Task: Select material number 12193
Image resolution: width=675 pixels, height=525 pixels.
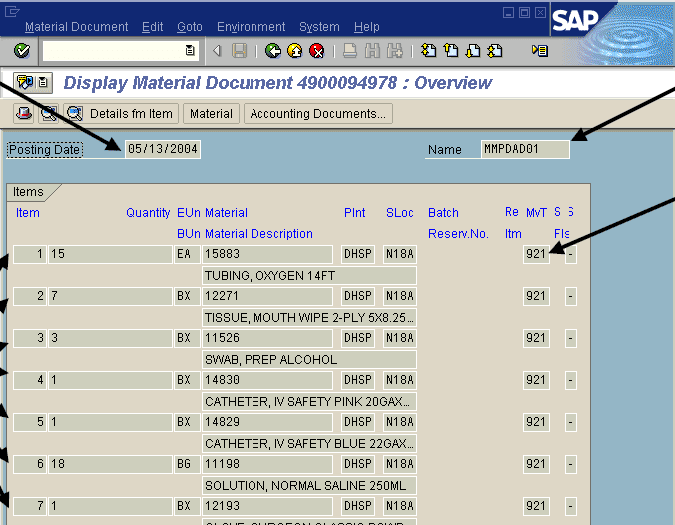Action: [267, 506]
